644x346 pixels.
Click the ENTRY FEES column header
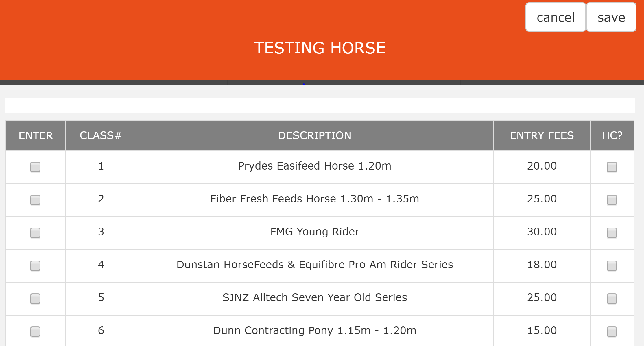541,135
